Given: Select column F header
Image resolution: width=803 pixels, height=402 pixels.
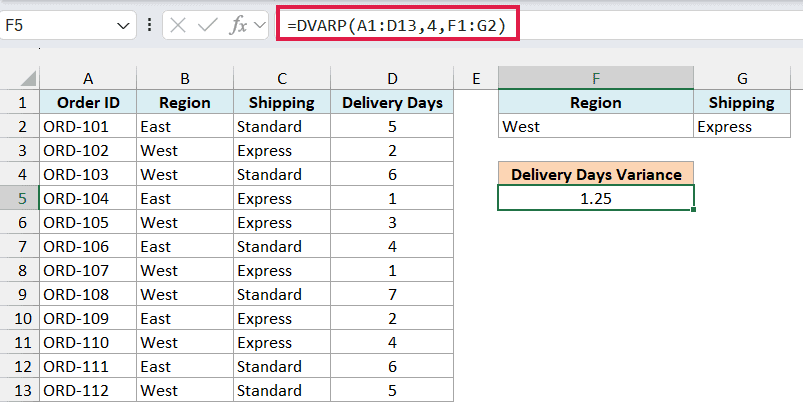Looking at the screenshot, I should pyautogui.click(x=596, y=78).
